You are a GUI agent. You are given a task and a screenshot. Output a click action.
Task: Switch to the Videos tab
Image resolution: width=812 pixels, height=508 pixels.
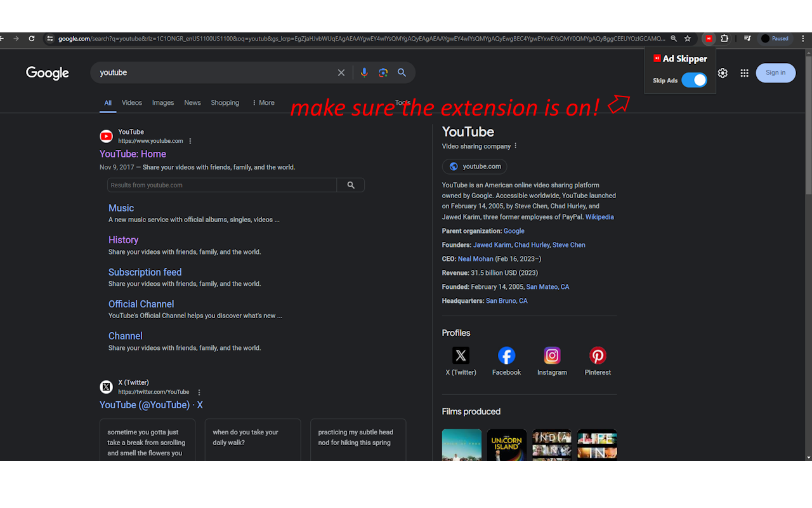pos(132,103)
